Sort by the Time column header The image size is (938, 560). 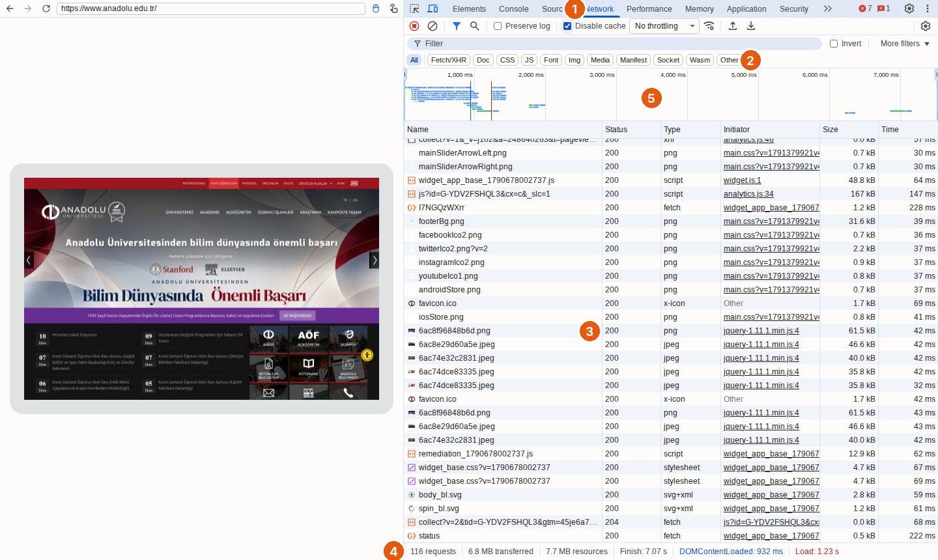(x=907, y=130)
